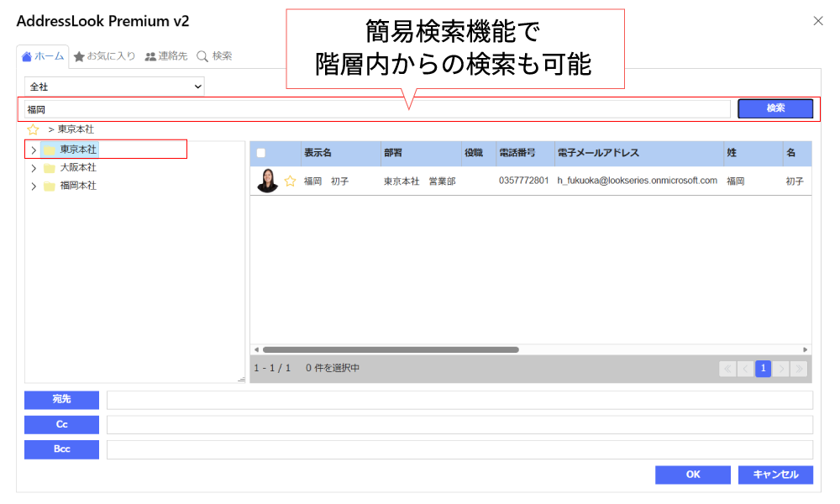Click the horizontal scrollbar under the table
This screenshot has width=840, height=504.
click(391, 349)
